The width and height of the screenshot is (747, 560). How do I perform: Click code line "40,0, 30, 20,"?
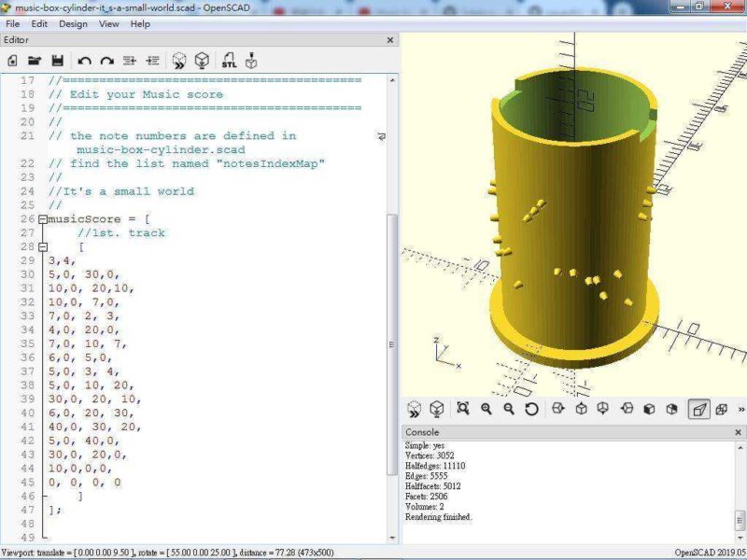(94, 427)
